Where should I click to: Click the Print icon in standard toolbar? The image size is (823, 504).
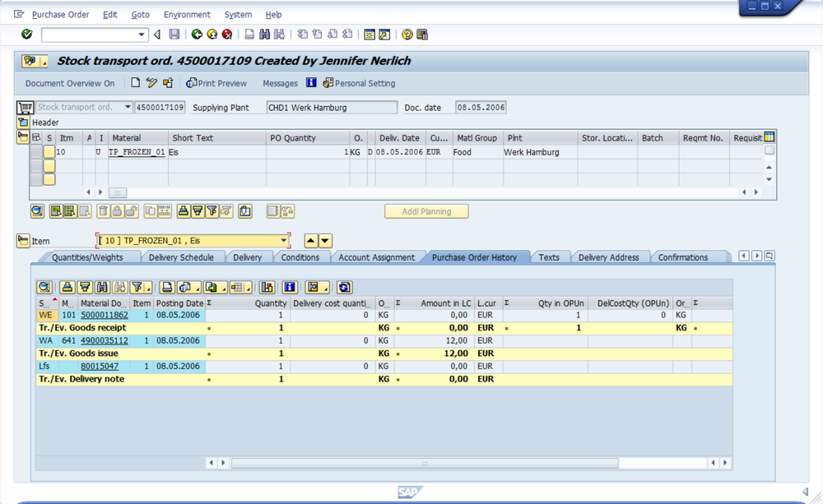(x=250, y=35)
